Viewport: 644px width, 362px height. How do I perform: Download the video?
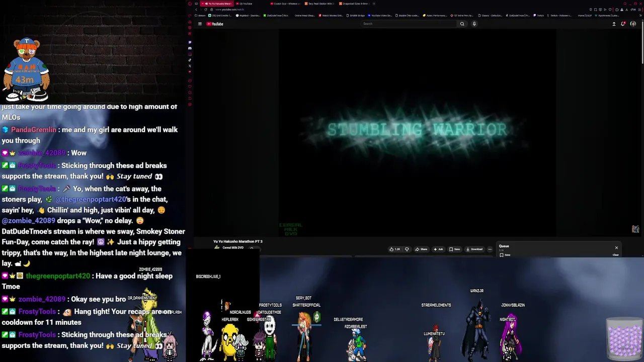[x=474, y=249]
